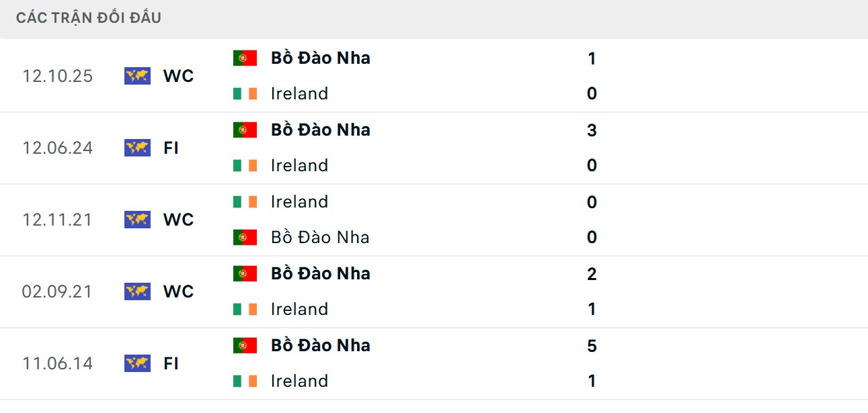Screen dimensions: 868x413
Task: Click Portugal's score 3 in 12.06.24 match
Action: pos(592,130)
